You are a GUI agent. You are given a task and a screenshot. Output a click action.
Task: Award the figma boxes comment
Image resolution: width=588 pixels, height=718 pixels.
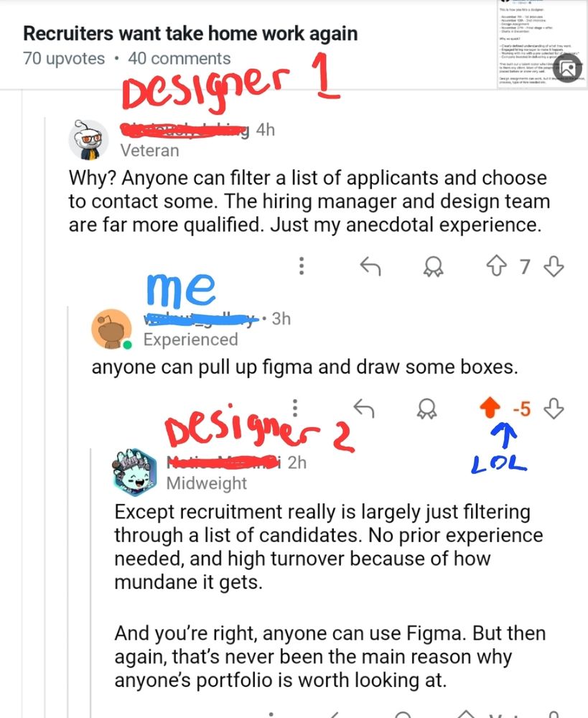click(426, 409)
